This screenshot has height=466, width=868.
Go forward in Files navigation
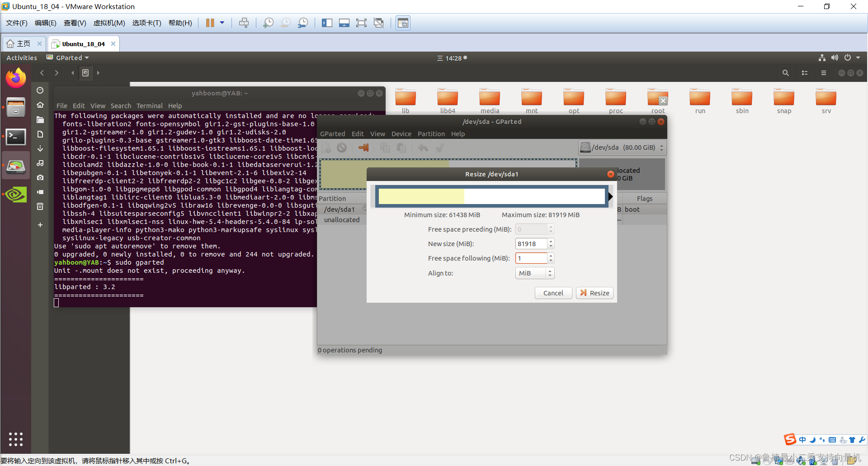(57, 73)
